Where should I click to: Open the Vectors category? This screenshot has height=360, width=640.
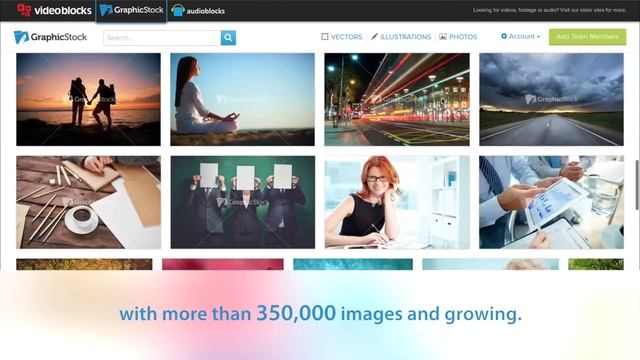[x=342, y=37]
